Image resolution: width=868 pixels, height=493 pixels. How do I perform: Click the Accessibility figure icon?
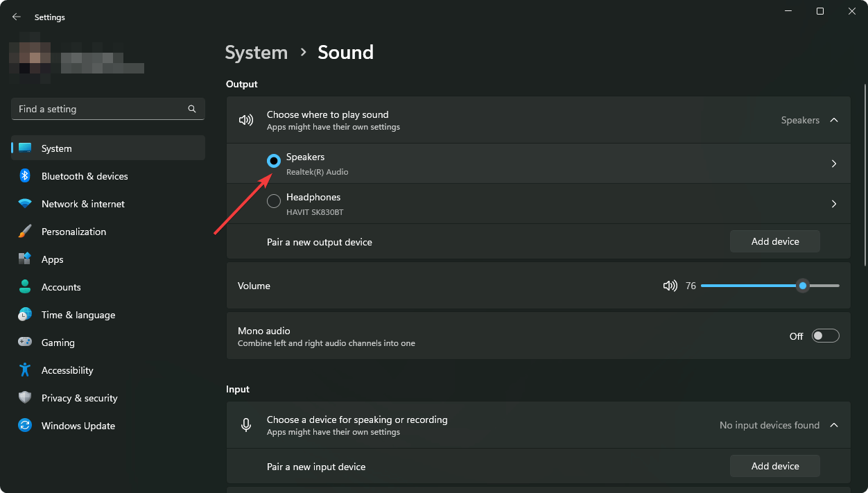pos(25,370)
